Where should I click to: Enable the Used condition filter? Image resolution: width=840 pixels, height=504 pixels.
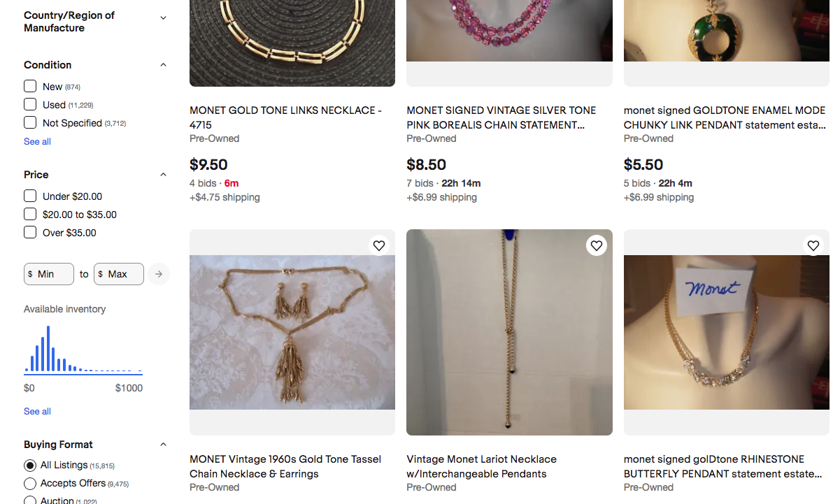coord(30,104)
